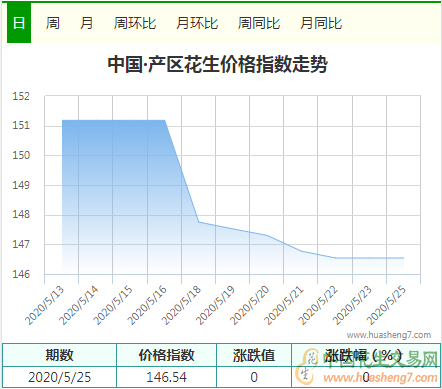Viewport: 442px width, 389px height.
Task: Click the 期数 table header
Action: (x=59, y=355)
